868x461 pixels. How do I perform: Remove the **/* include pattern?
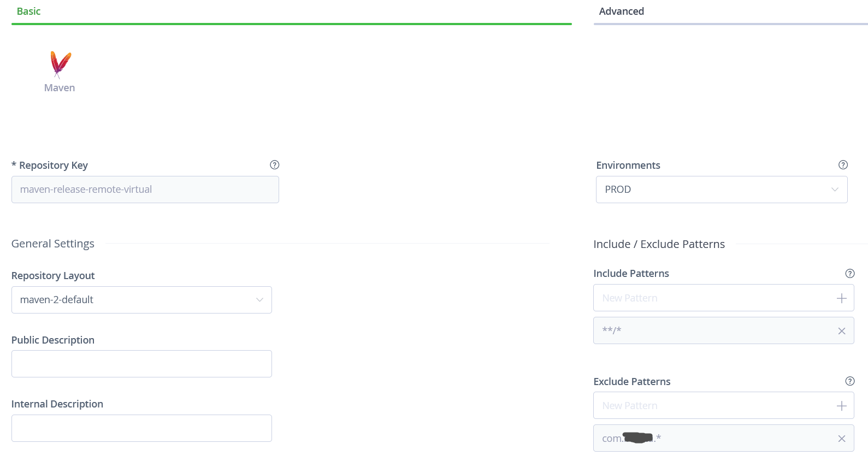841,331
